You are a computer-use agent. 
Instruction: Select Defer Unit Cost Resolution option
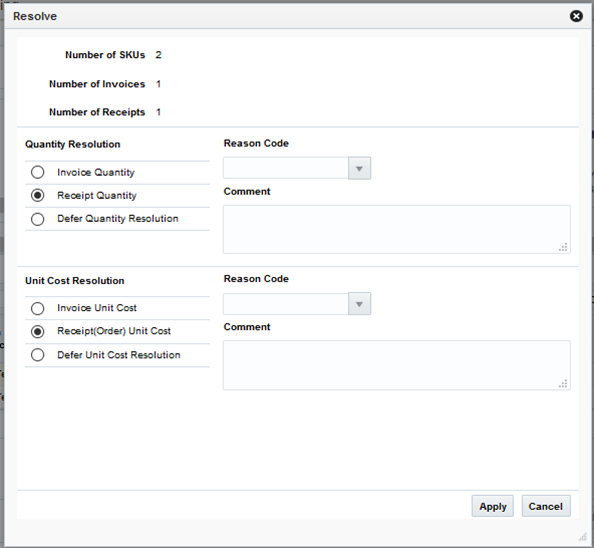coord(38,355)
